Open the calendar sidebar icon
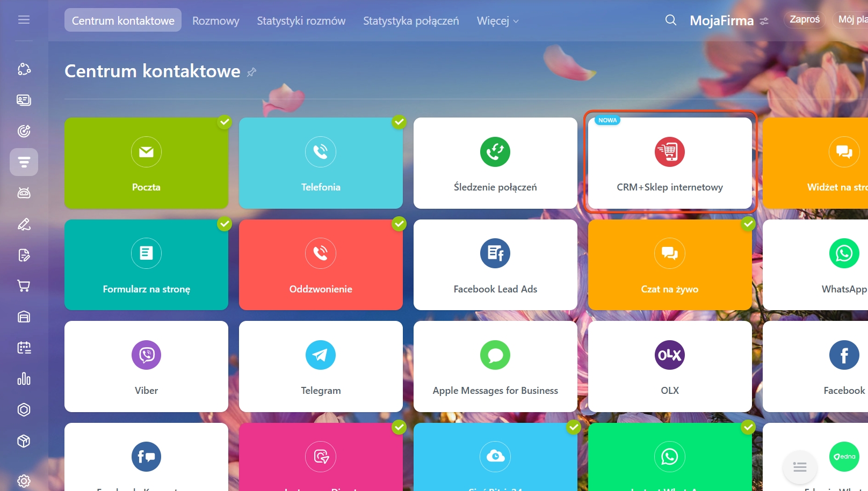This screenshot has width=868, height=491. [x=24, y=348]
